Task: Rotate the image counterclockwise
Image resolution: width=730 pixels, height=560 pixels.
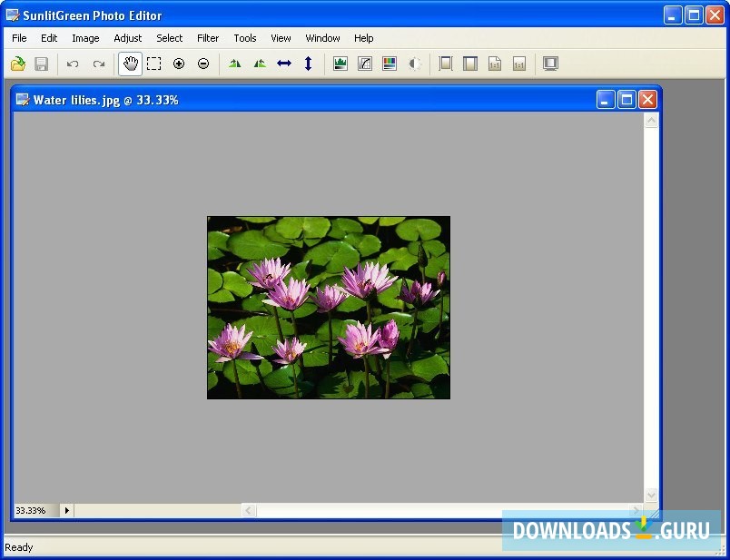Action: click(x=234, y=63)
